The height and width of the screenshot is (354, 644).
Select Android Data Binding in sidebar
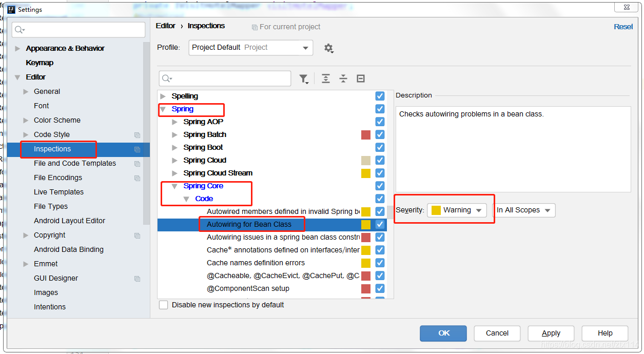tap(69, 249)
